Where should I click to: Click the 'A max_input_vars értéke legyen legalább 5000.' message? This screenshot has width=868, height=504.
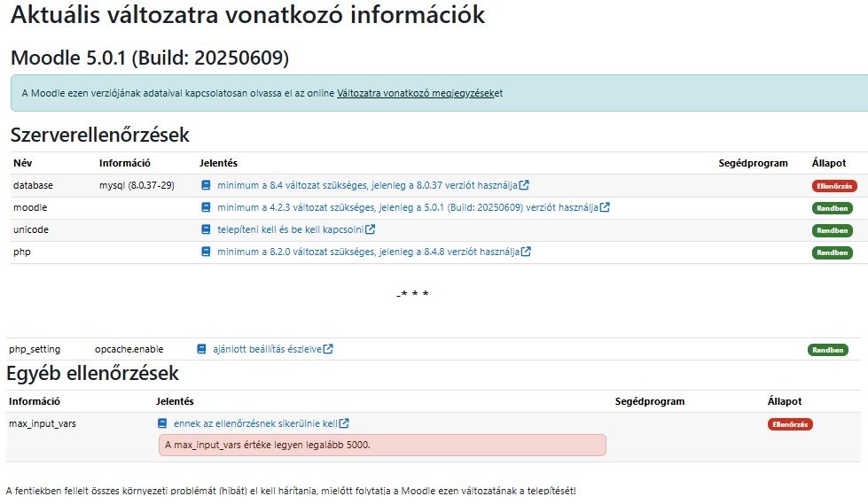(x=382, y=445)
